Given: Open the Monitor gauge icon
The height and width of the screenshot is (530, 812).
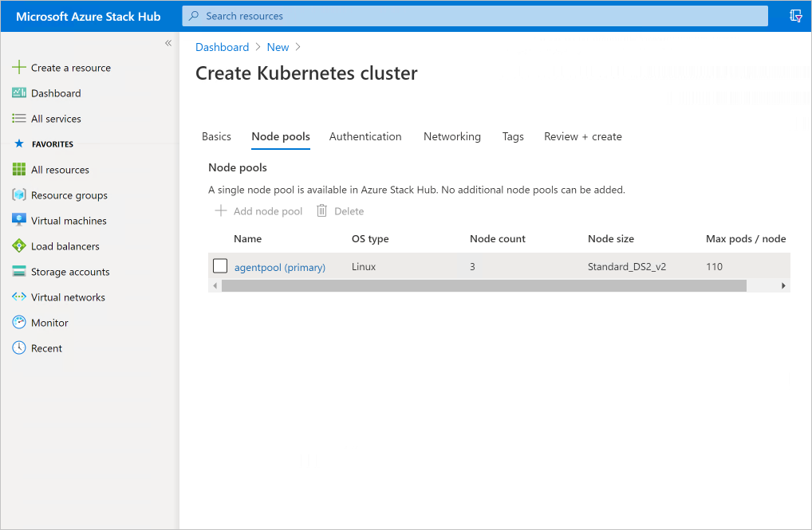Looking at the screenshot, I should [x=19, y=323].
